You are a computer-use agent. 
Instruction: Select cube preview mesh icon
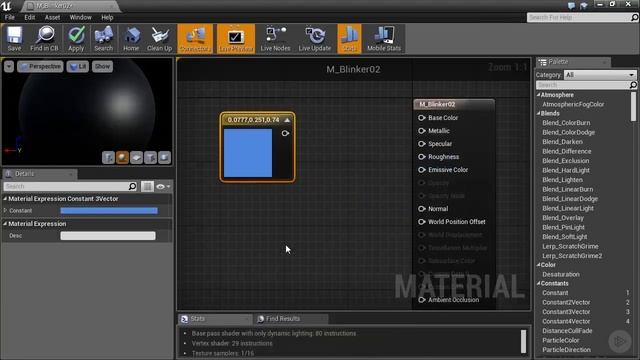(150, 158)
